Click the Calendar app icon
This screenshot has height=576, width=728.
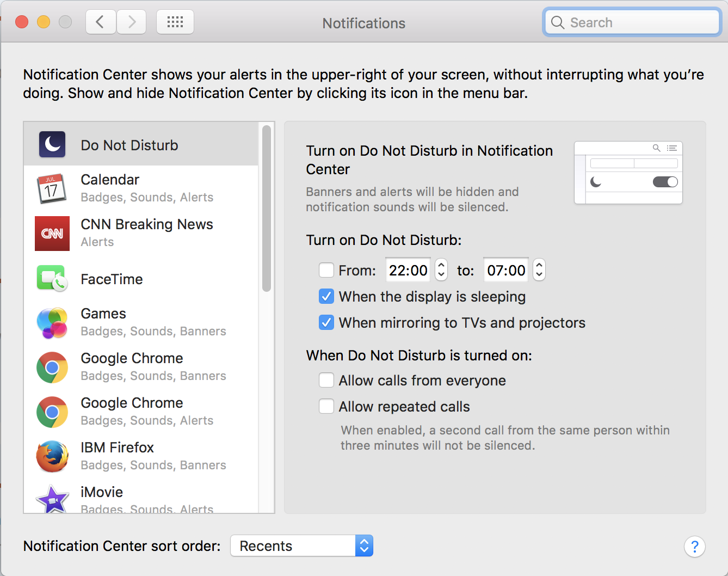click(x=52, y=188)
